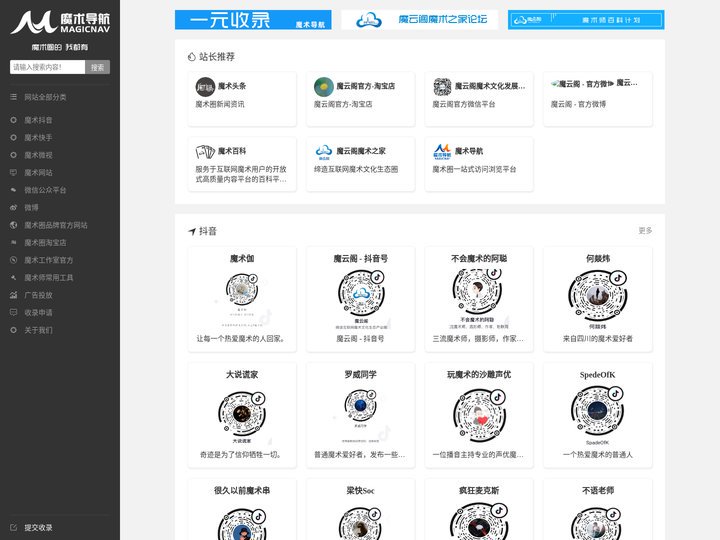Click the 魔术头条 round avatar icon
Screen dimensions: 720x540
(205, 86)
